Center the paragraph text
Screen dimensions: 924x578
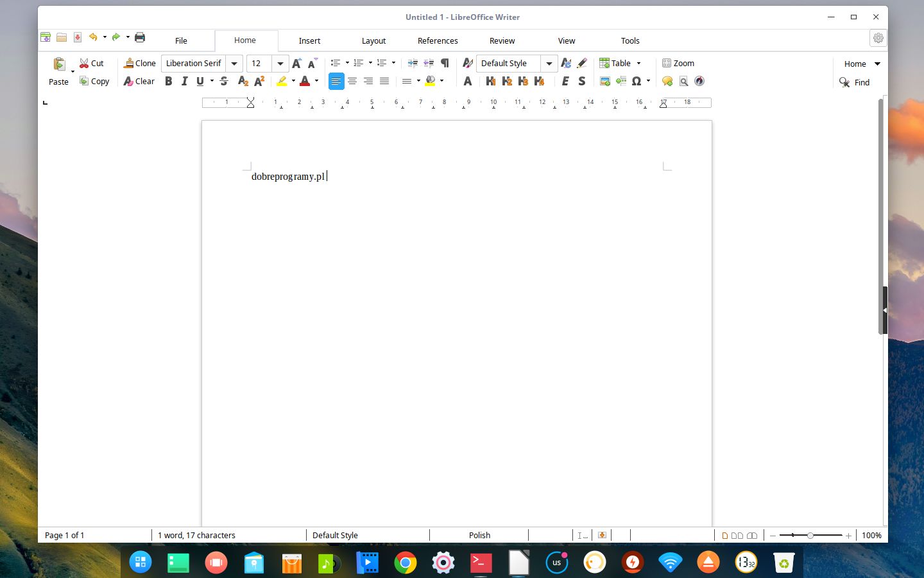click(x=352, y=81)
